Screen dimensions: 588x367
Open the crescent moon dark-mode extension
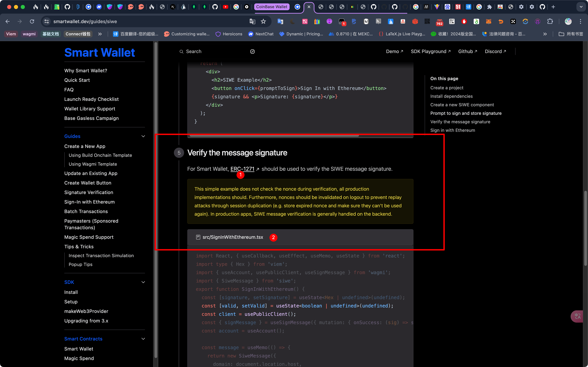pyautogui.click(x=292, y=22)
